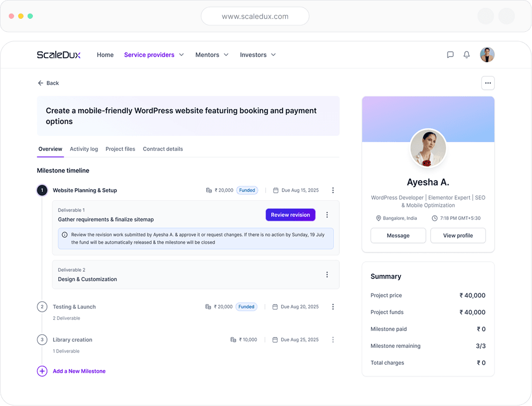
Task: Switch to the Project files tab
Action: tap(120, 149)
